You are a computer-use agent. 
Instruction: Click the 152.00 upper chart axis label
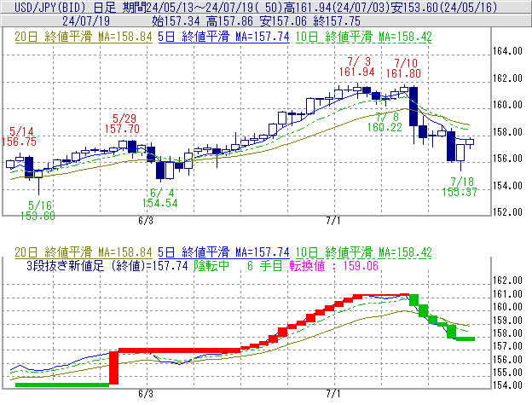pos(507,212)
